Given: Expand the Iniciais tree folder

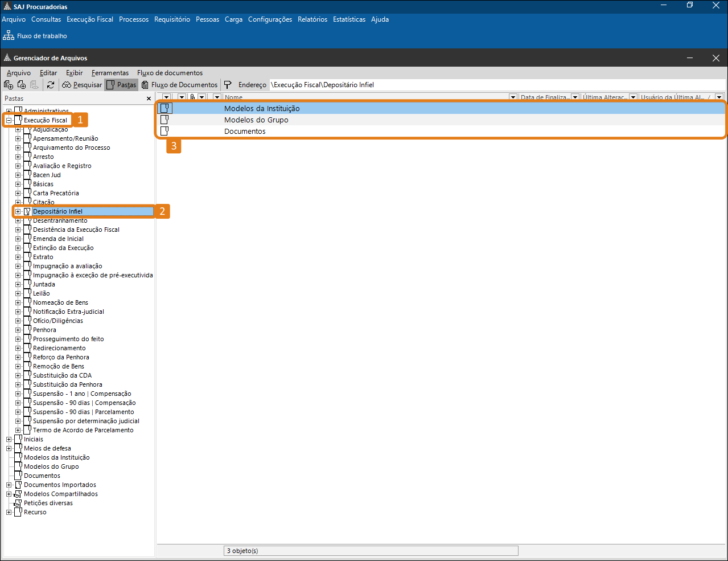Looking at the screenshot, I should point(9,439).
